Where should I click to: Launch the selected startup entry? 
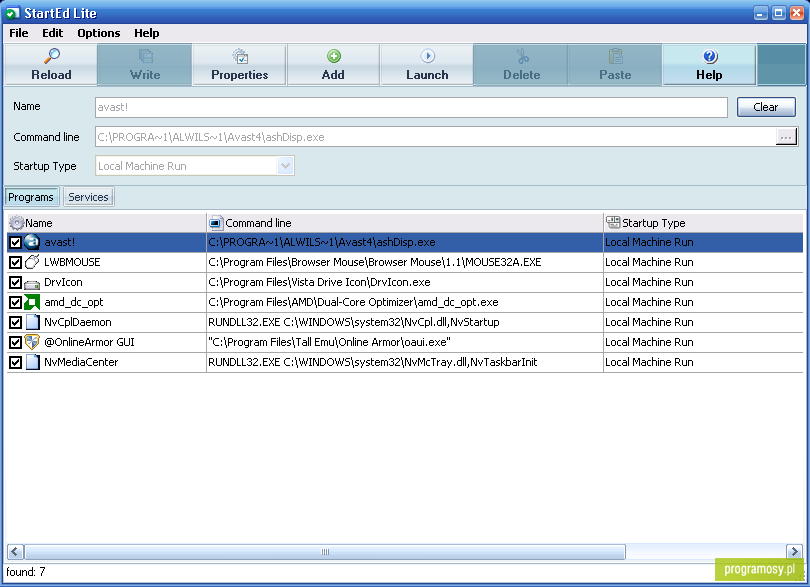[x=427, y=65]
